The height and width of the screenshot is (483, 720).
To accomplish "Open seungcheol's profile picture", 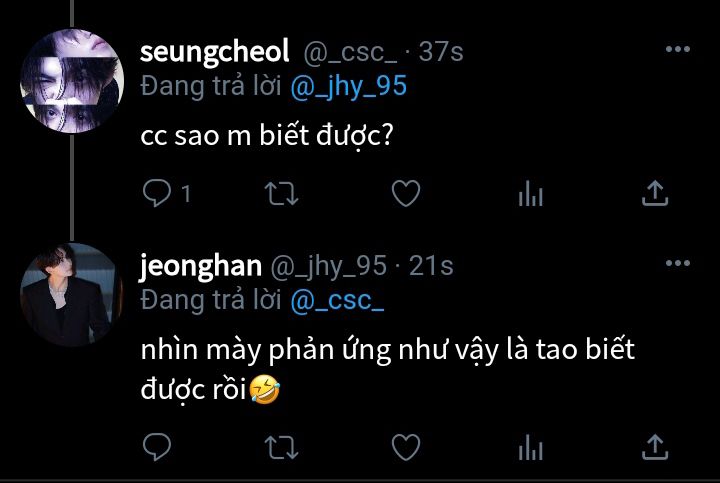I will (72, 81).
